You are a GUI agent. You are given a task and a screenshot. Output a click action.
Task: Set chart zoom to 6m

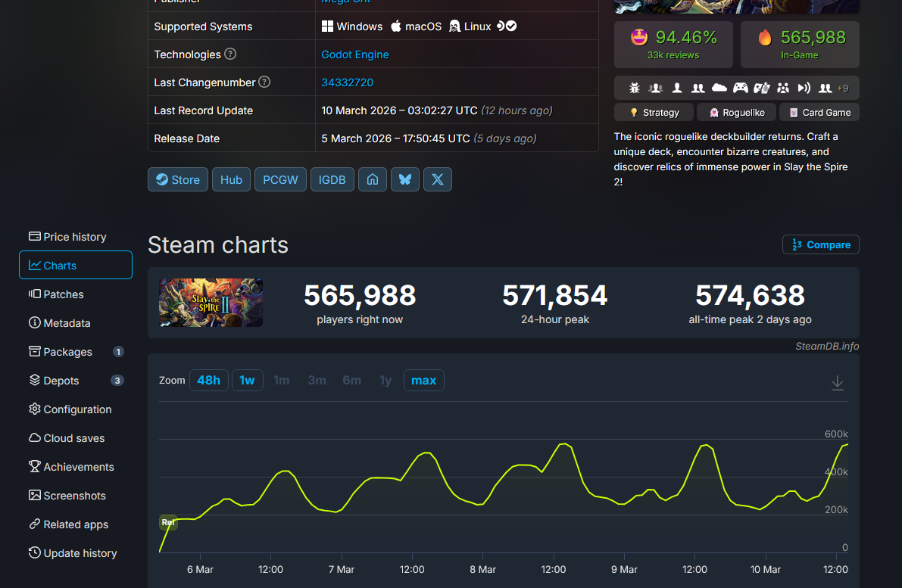click(x=352, y=381)
